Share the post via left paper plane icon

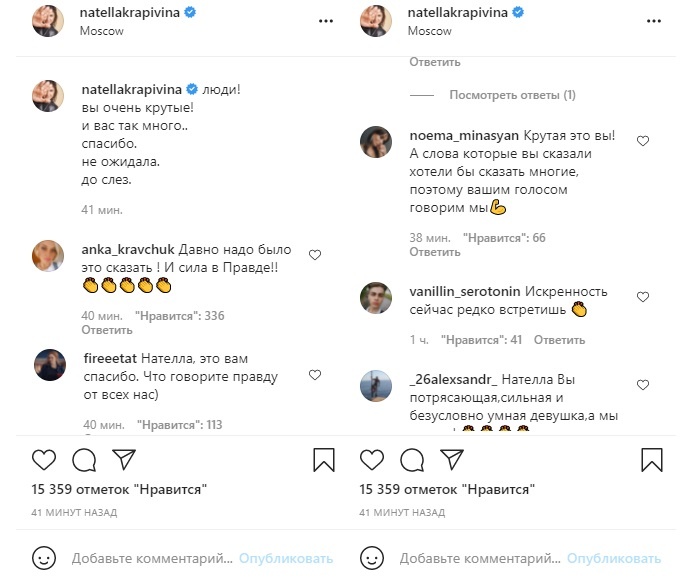tap(123, 460)
